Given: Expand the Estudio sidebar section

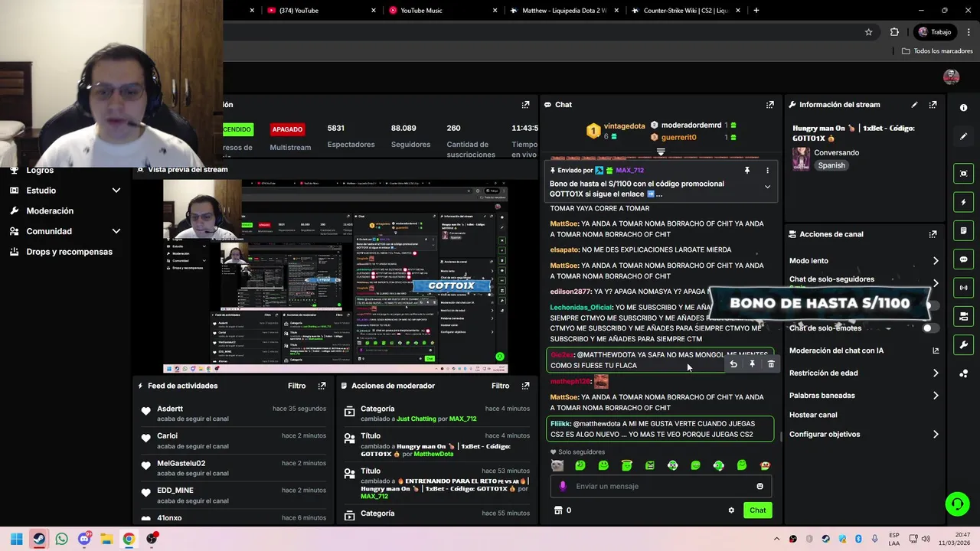Looking at the screenshot, I should point(116,191).
